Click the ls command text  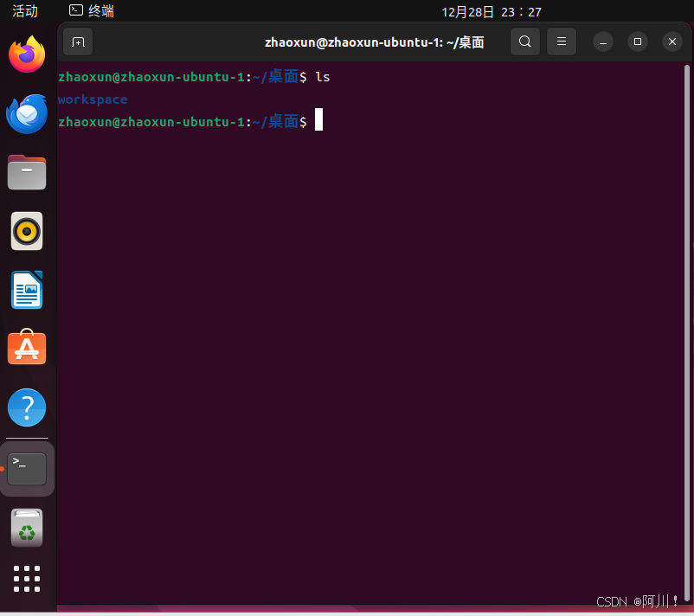pos(322,77)
